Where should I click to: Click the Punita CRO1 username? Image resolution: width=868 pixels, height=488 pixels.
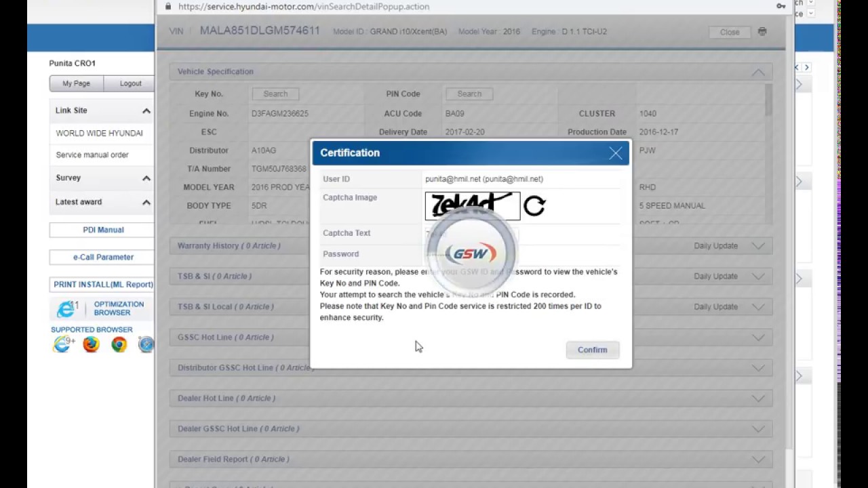73,64
